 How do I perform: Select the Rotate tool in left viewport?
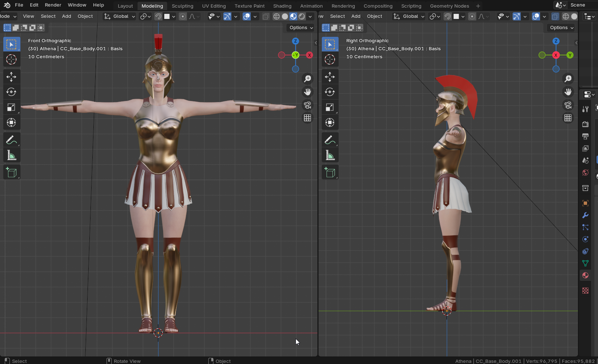11,92
